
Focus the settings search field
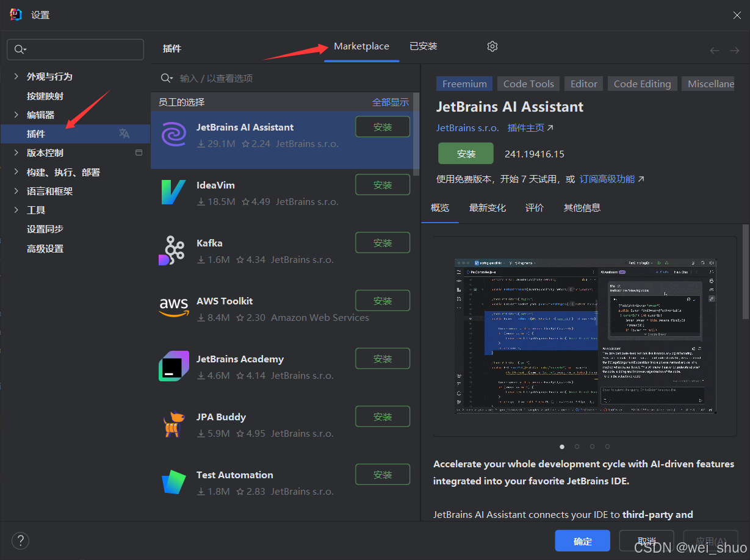pyautogui.click(x=75, y=49)
